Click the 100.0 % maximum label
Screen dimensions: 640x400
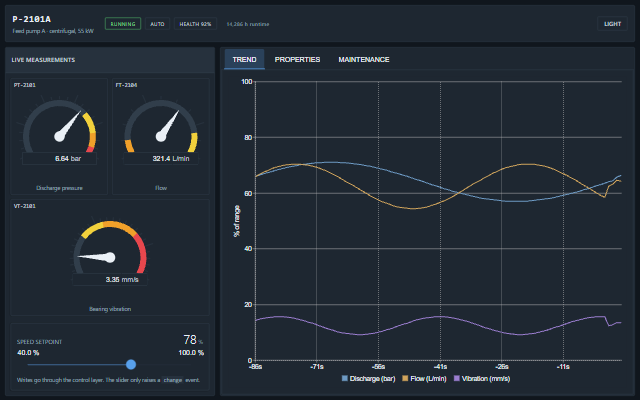click(x=191, y=353)
